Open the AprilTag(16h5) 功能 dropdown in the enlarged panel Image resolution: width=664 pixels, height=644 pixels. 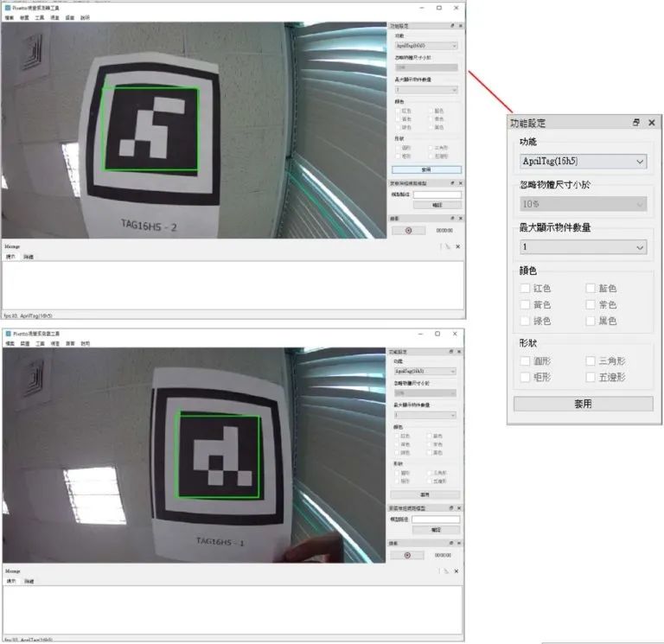(584, 161)
